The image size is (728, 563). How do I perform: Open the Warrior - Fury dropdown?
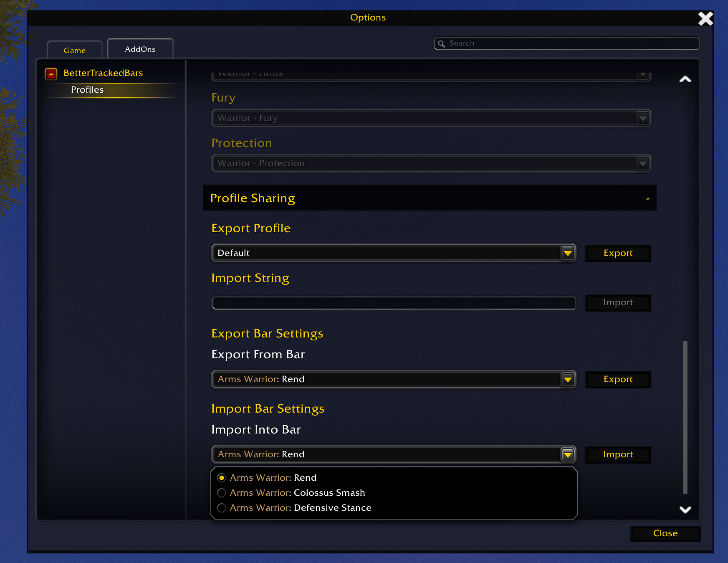(431, 118)
